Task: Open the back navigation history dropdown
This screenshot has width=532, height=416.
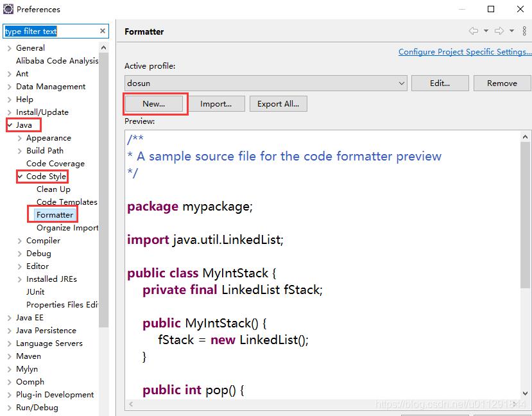Action: point(485,30)
